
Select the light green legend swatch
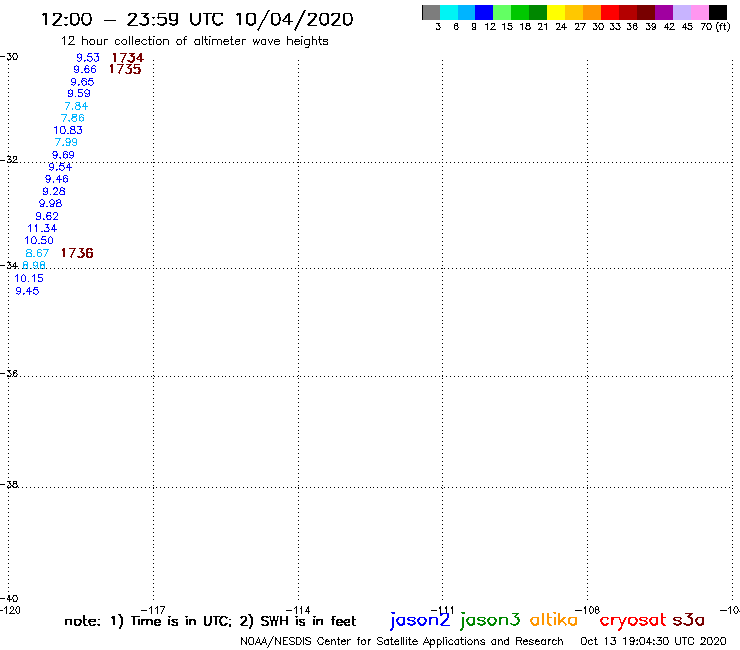[502, 12]
